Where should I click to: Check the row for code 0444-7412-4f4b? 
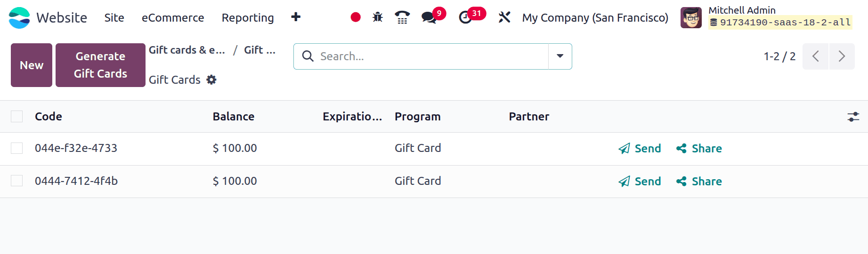click(x=17, y=181)
